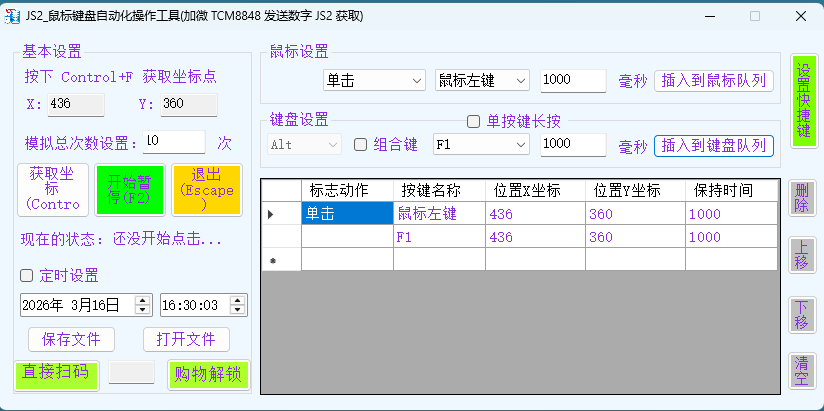Open the 鼠标左键 button dropdown

click(482, 81)
